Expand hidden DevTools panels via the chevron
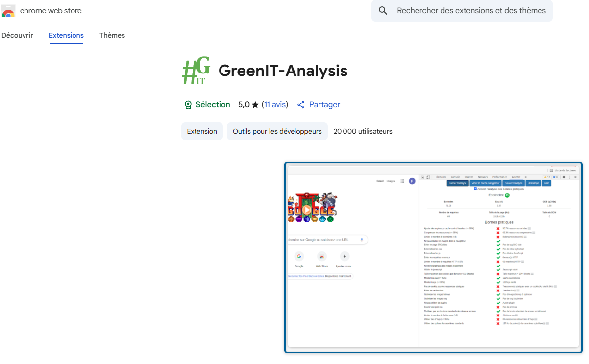 point(526,177)
